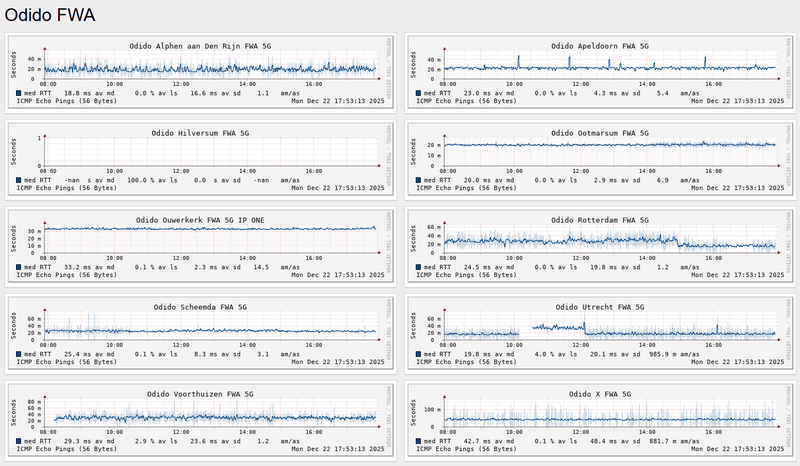Click the 25.4 ms av md value
The width and height of the screenshot is (800, 466).
click(x=89, y=354)
